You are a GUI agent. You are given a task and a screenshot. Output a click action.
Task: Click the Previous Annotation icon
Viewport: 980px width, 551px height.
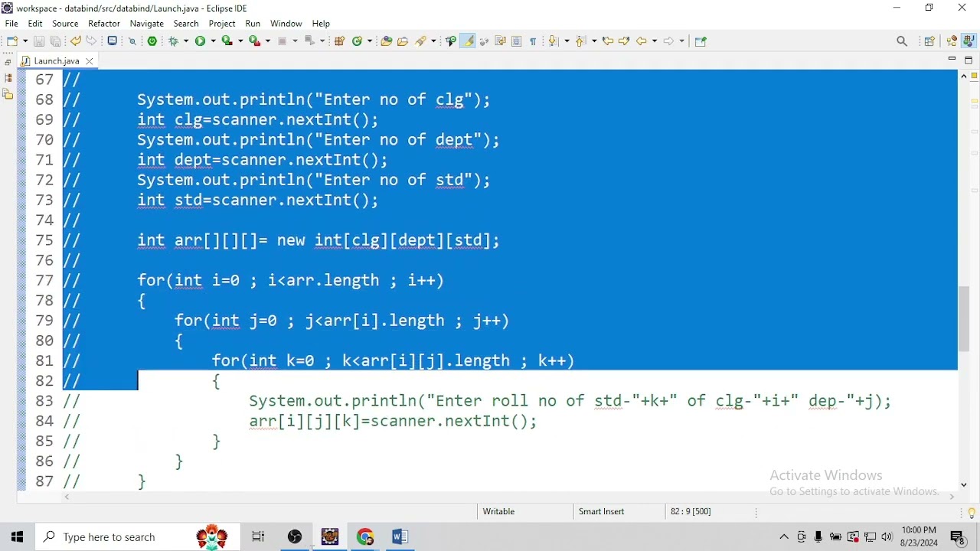point(582,41)
